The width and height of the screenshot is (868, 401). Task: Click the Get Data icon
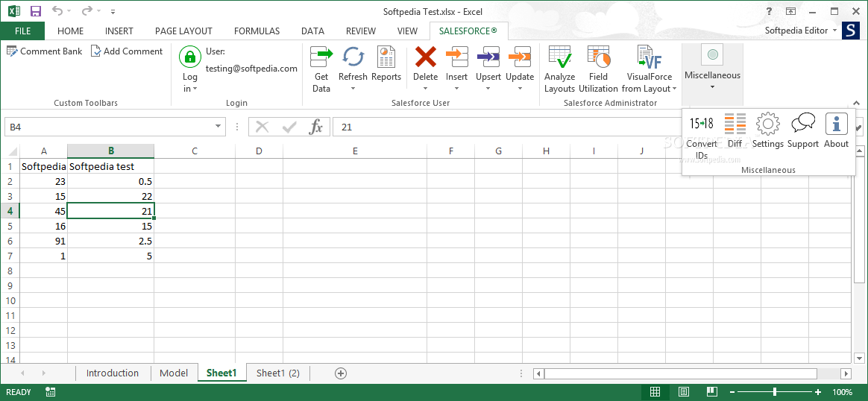[321, 57]
